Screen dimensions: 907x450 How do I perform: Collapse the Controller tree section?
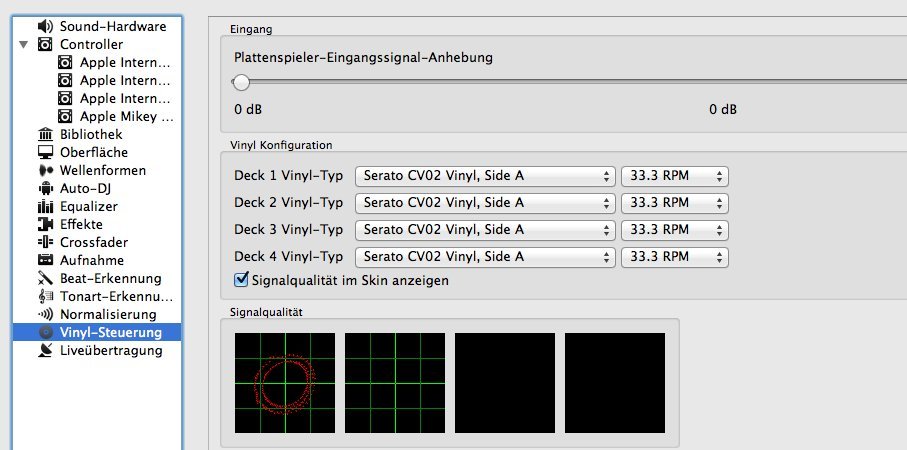[x=23, y=45]
